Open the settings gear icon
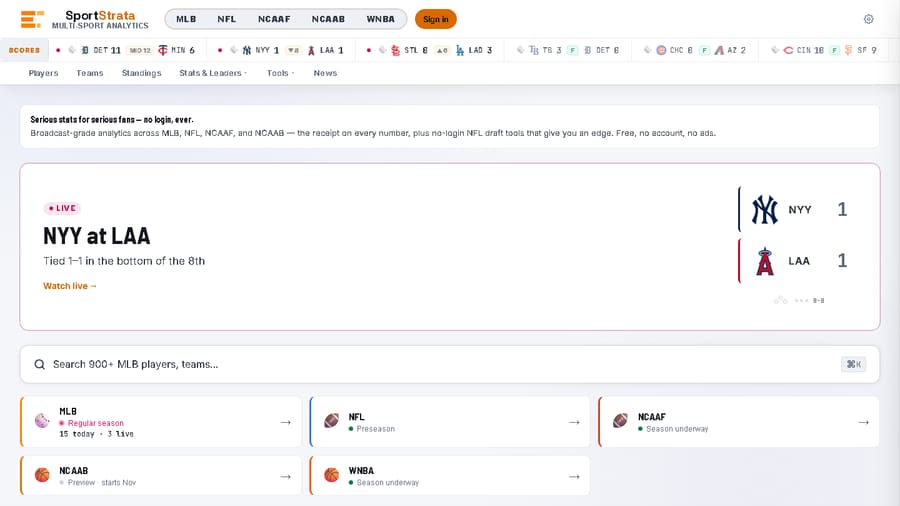 coord(868,19)
